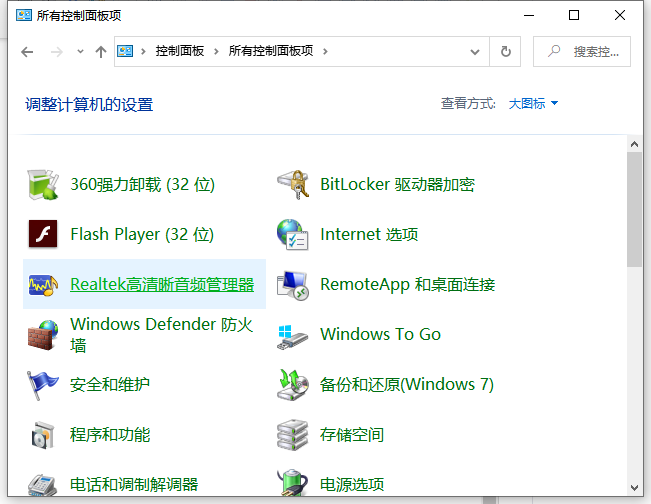Open the Realtek高清晰音频管理器 link
The image size is (651, 504).
pyautogui.click(x=162, y=285)
